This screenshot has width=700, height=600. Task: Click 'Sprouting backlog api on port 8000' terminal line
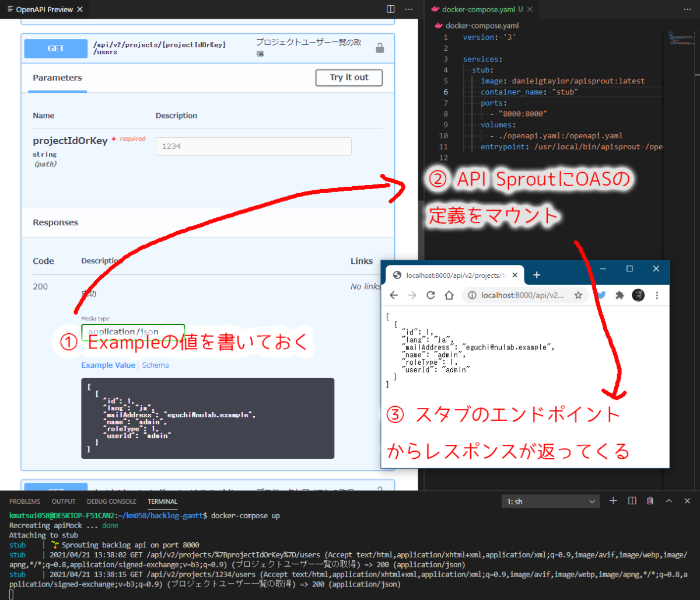point(130,545)
